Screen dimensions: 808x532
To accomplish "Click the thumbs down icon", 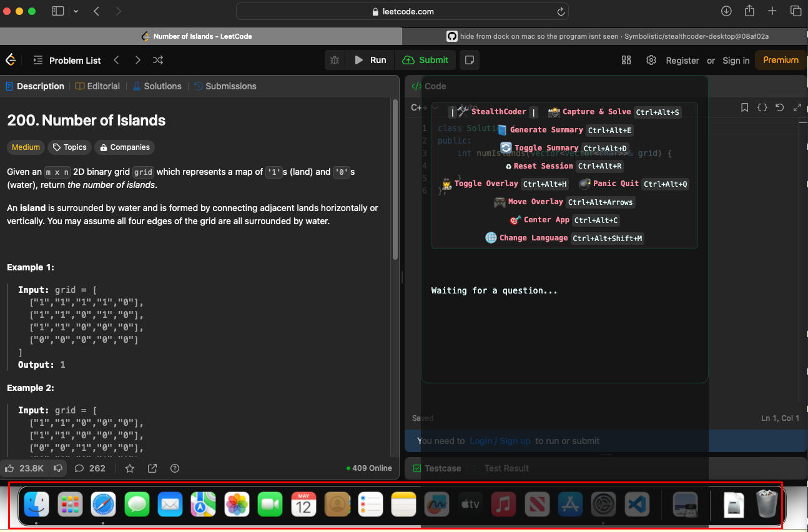I will pyautogui.click(x=58, y=468).
